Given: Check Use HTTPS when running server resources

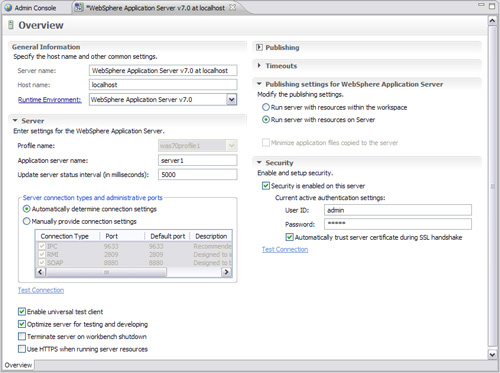Looking at the screenshot, I should 22,349.
